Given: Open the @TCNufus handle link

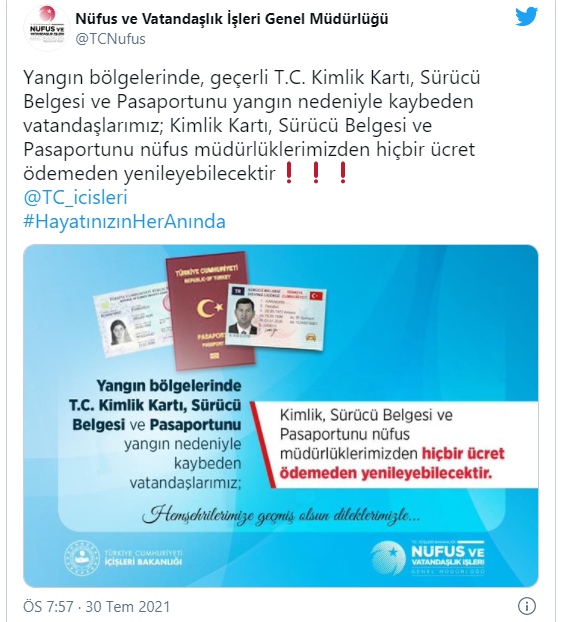Looking at the screenshot, I should tap(110, 39).
